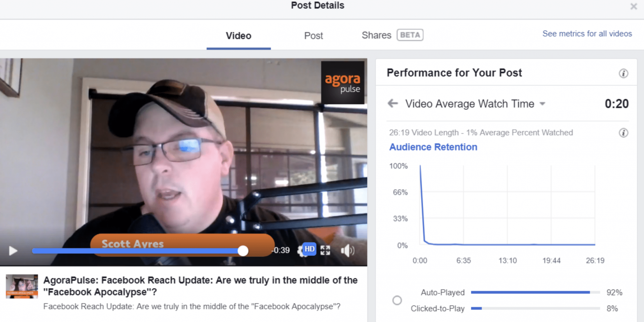Open the Video Average Watch Time metric selector

coord(470,104)
